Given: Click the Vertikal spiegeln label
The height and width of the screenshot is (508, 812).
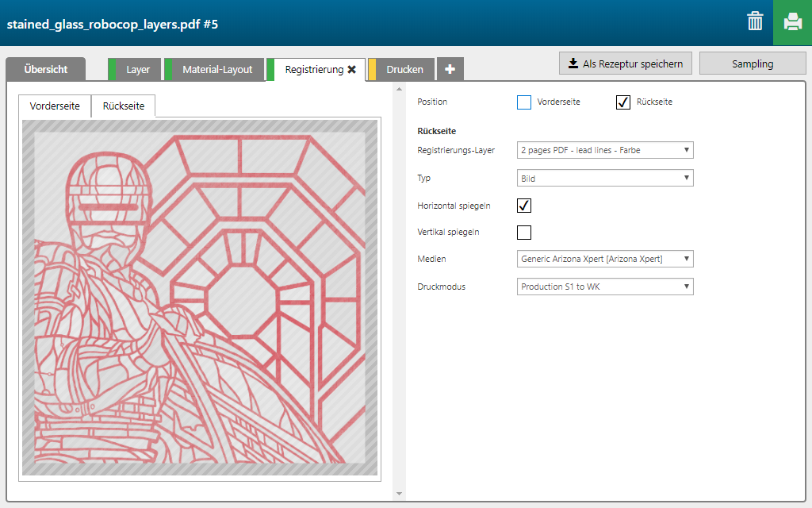Looking at the screenshot, I should 449,233.
